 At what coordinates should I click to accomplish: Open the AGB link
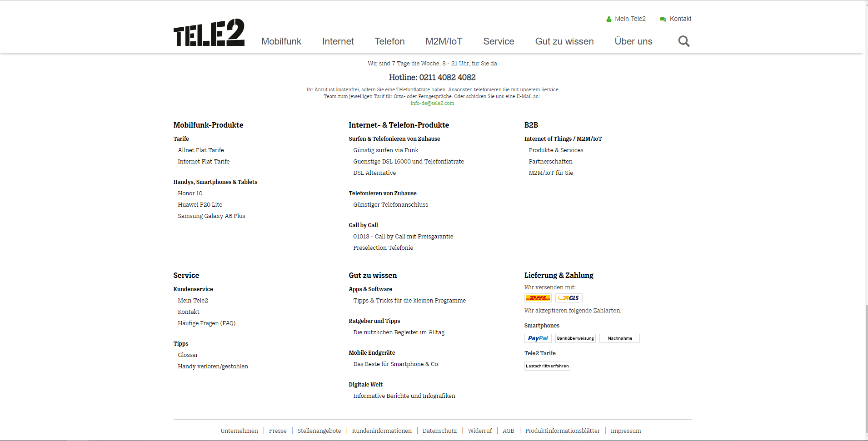pyautogui.click(x=508, y=431)
